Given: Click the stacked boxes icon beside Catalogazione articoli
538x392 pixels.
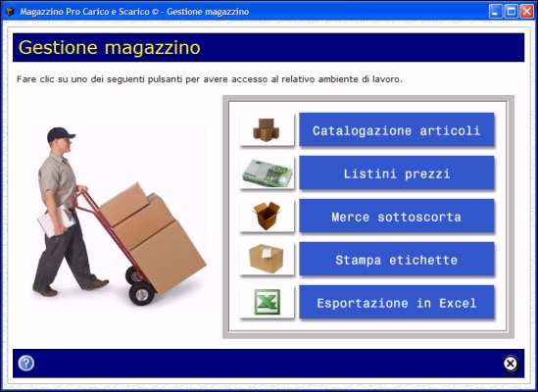Looking at the screenshot, I should [267, 129].
